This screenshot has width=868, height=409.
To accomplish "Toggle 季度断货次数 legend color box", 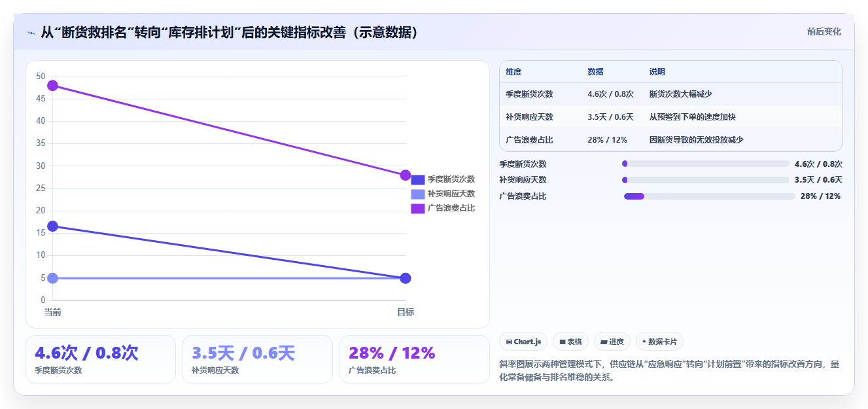I will click(418, 179).
